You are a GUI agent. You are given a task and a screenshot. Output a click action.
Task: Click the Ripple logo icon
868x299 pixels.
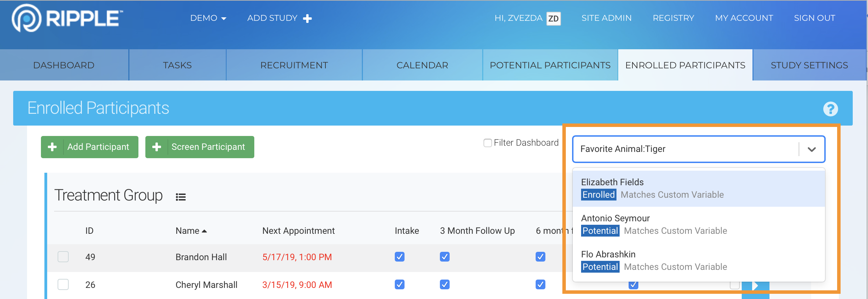pos(26,18)
